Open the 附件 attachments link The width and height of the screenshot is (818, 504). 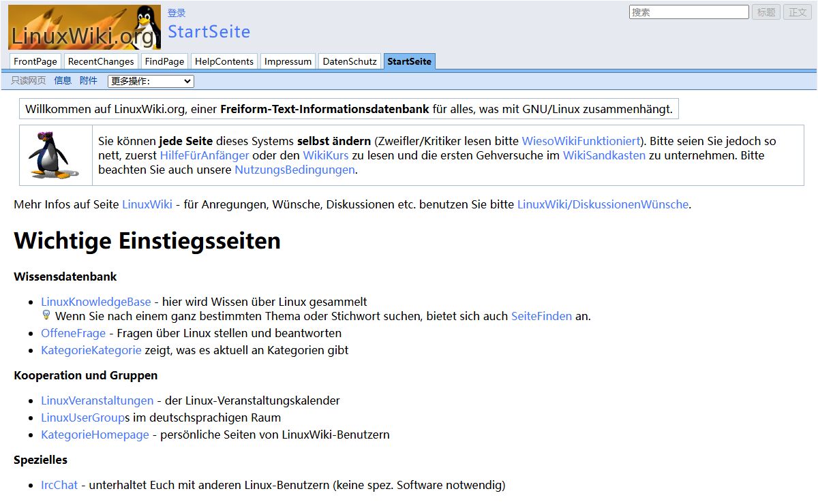point(89,80)
